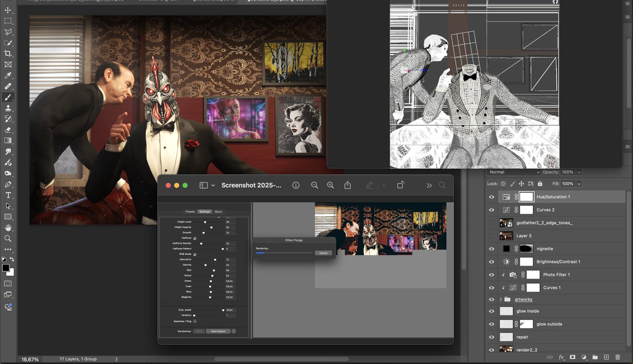
Task: Select the Quick Selection tool
Action: point(8,43)
